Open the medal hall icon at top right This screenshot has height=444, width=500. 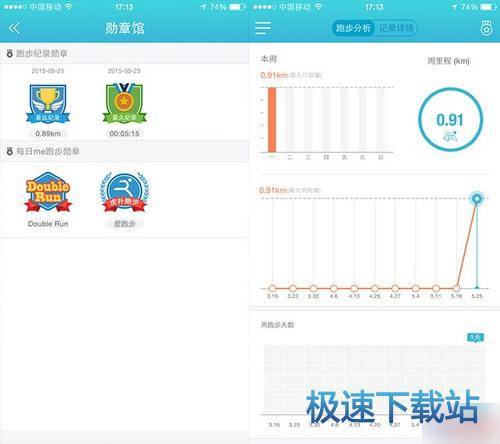486,28
